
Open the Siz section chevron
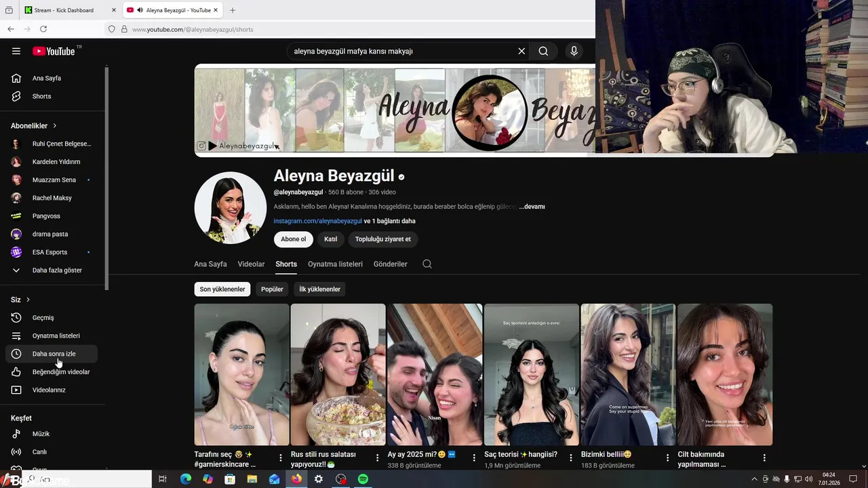point(28,300)
